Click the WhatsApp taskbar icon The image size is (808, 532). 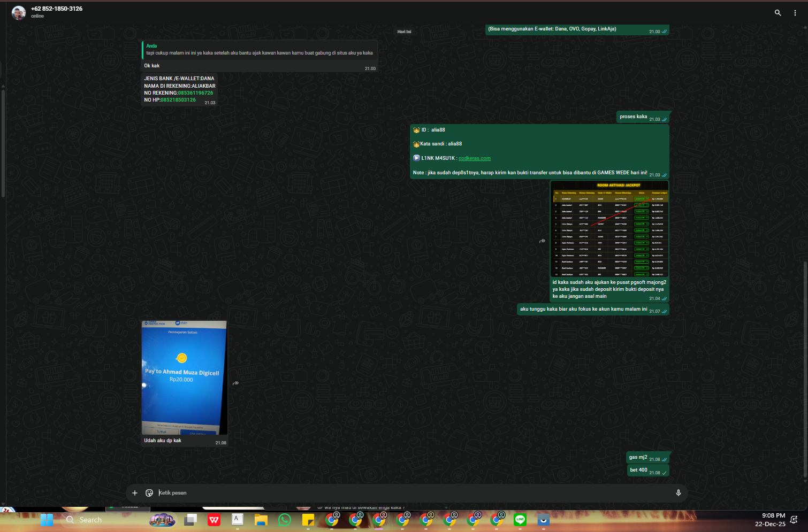pyautogui.click(x=285, y=520)
